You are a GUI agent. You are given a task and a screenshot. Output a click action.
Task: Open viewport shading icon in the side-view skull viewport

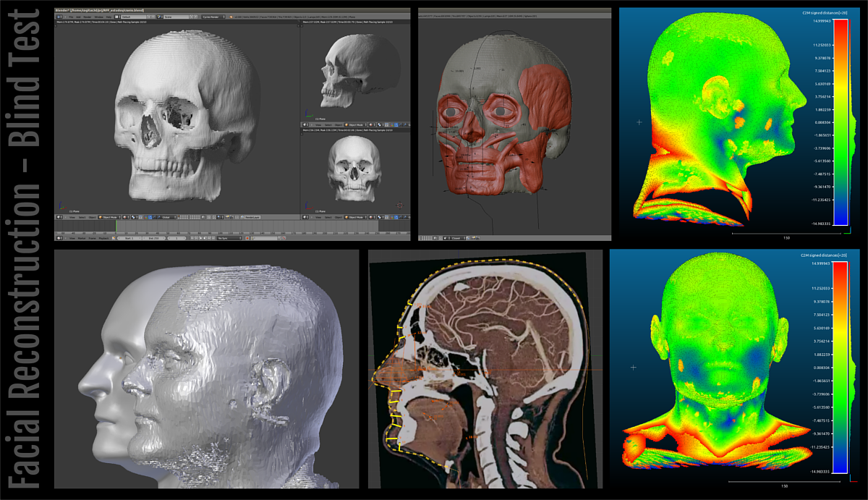click(371, 124)
